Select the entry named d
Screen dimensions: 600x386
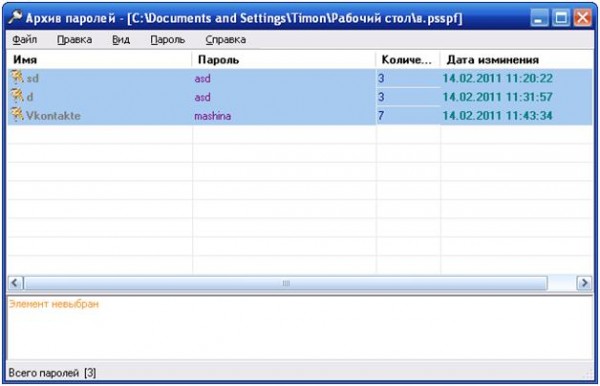pos(29,97)
